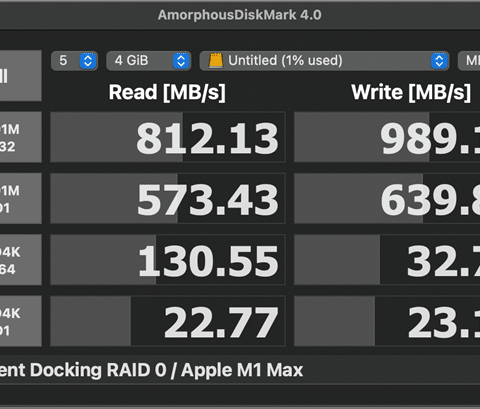
Task: Edit the Docking RAID 0 / Apple M1 Max comment field
Action: 240,370
